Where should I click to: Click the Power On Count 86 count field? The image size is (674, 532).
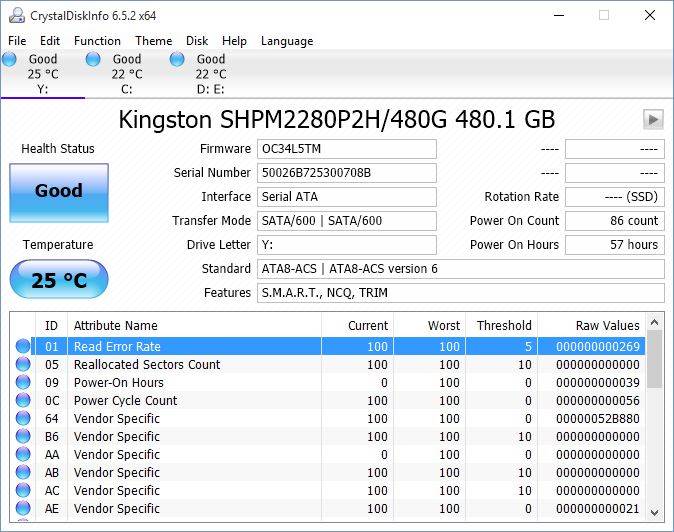615,221
